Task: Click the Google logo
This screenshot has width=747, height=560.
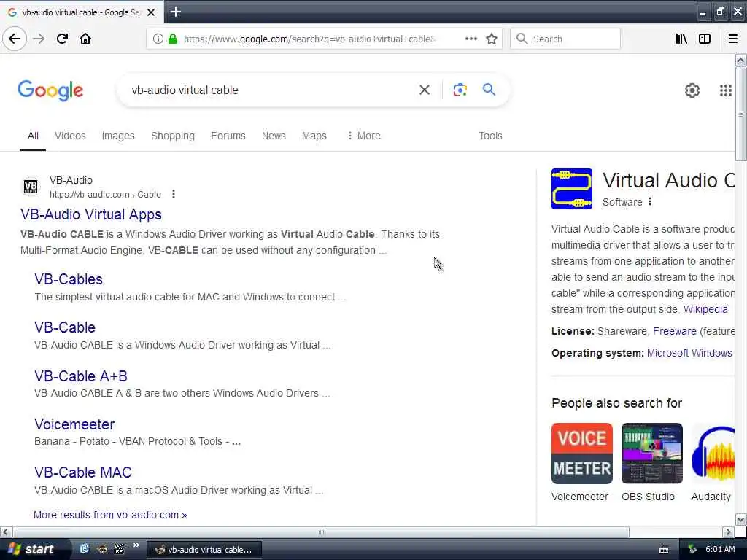Action: point(50,90)
